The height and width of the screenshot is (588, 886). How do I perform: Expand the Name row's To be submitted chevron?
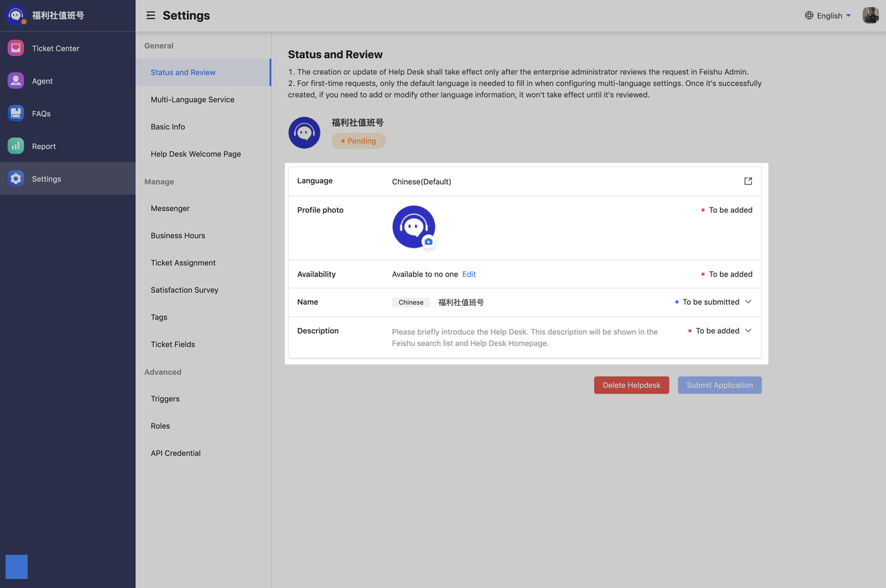[x=748, y=302]
